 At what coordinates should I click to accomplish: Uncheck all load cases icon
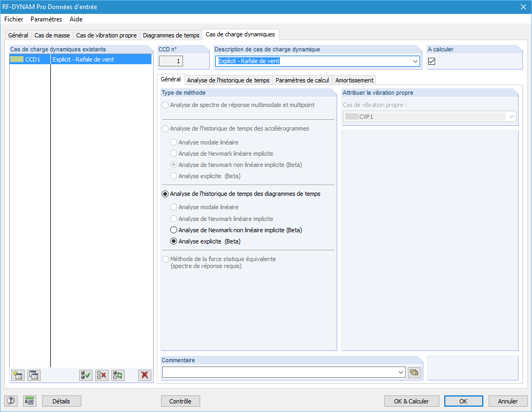pos(102,375)
